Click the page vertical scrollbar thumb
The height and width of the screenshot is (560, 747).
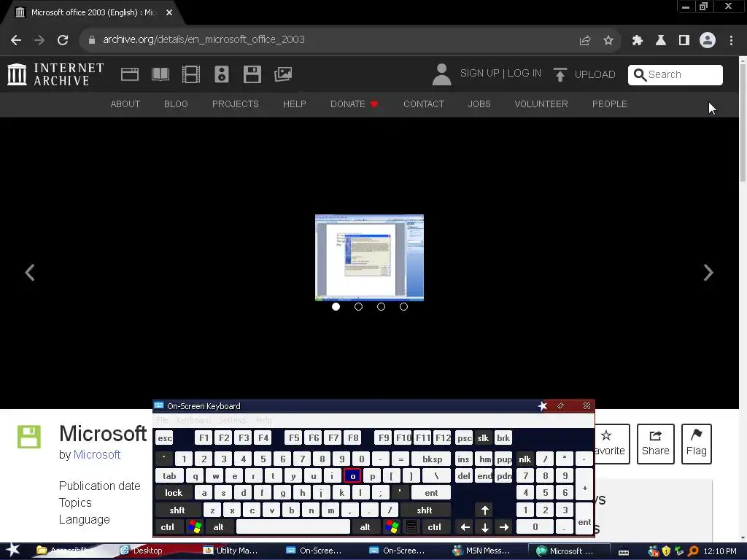pyautogui.click(x=743, y=122)
